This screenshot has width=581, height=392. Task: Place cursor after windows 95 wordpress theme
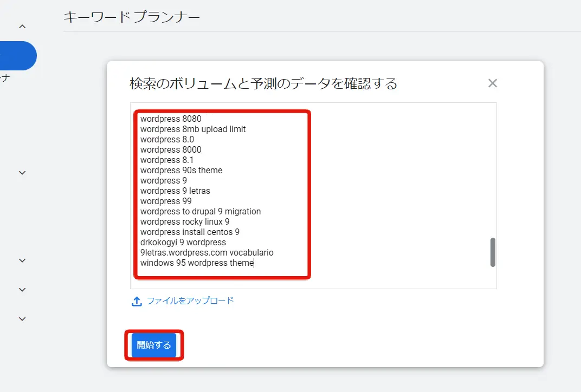(253, 263)
